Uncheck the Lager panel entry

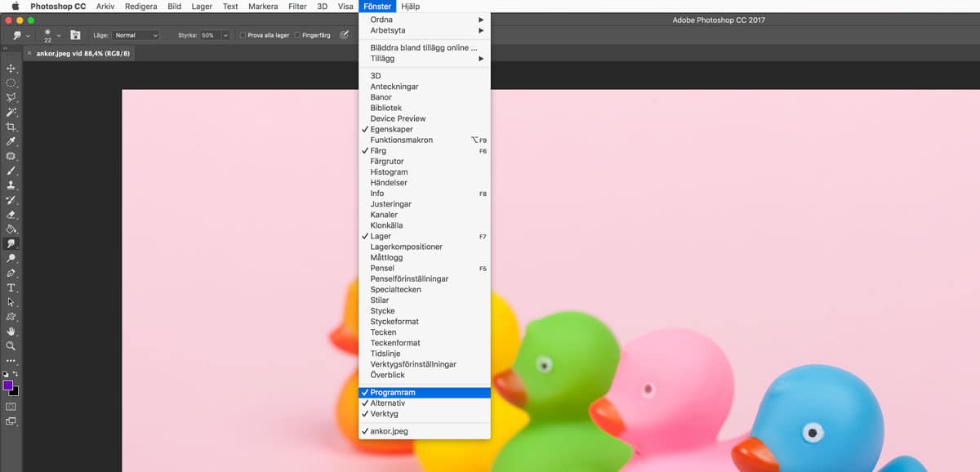click(425, 236)
